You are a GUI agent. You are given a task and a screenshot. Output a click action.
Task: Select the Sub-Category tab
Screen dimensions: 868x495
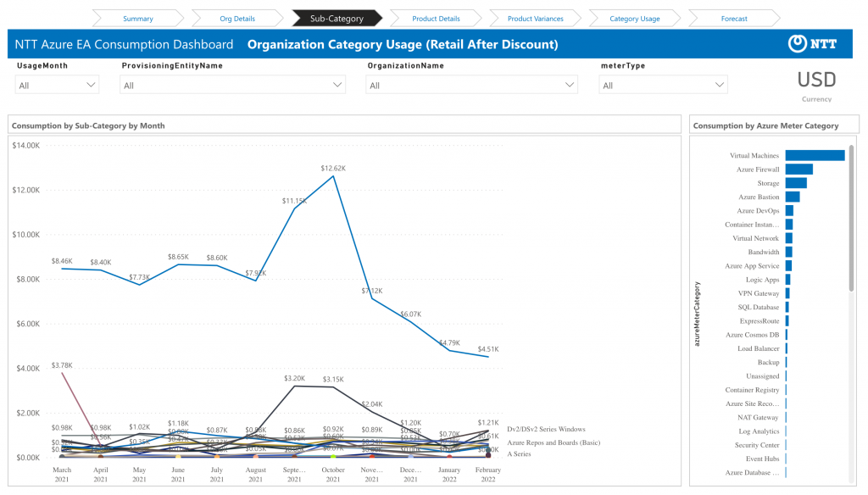(x=337, y=19)
